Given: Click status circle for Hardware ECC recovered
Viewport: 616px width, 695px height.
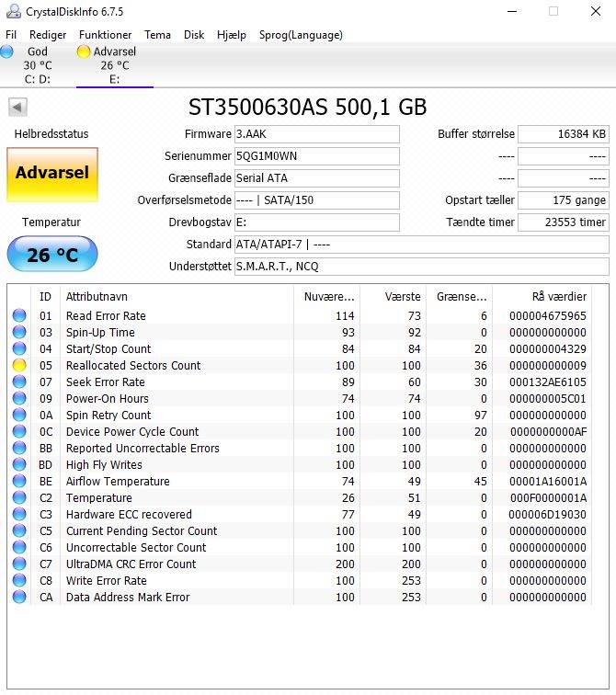Looking at the screenshot, I should point(19,514).
